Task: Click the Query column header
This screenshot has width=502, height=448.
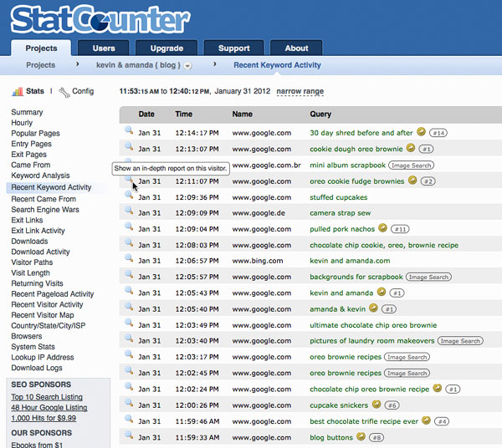Action: click(320, 115)
